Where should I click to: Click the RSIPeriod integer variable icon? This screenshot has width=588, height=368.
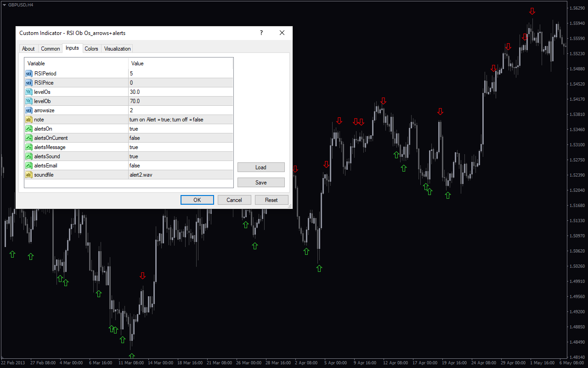click(x=28, y=74)
